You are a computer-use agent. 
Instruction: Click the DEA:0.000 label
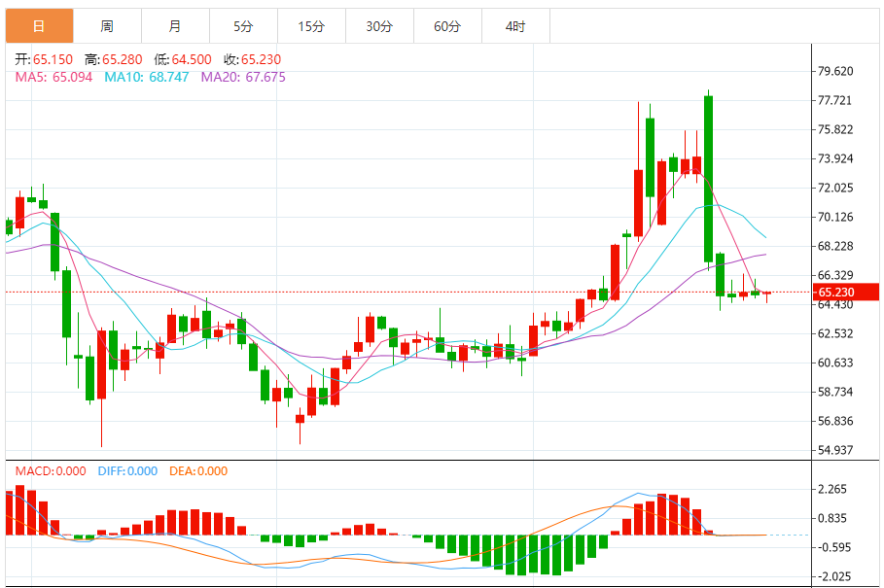(198, 471)
